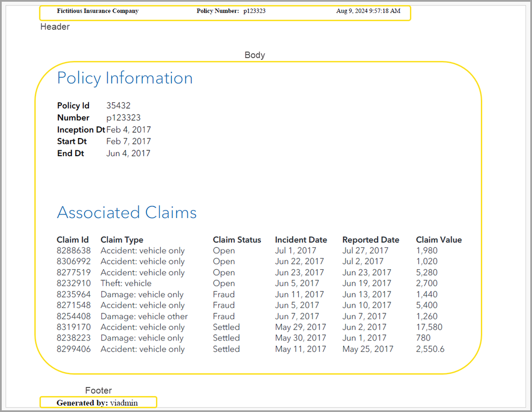Select the Claim Id column header
The width and height of the screenshot is (532, 412).
pos(72,240)
